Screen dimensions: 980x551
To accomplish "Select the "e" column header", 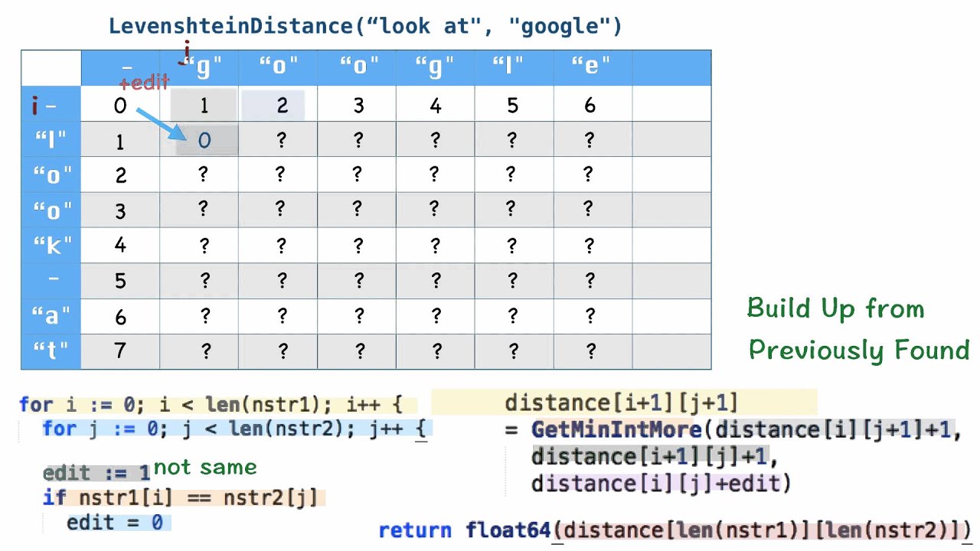I will tap(593, 68).
